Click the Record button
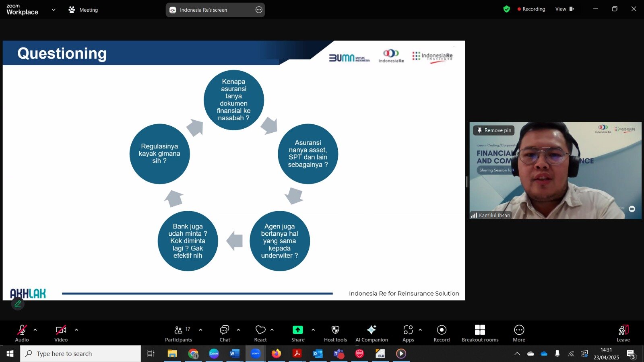Image resolution: width=644 pixels, height=362 pixels. tap(442, 333)
